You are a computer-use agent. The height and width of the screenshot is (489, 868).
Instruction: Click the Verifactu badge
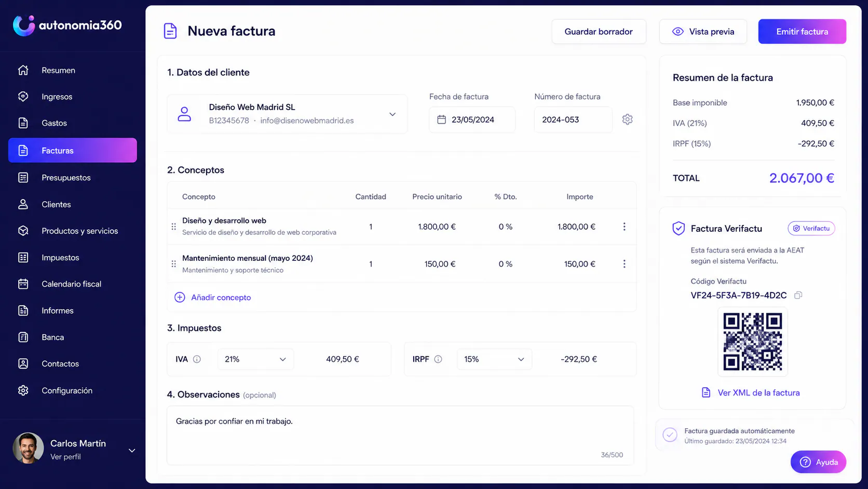click(x=811, y=228)
